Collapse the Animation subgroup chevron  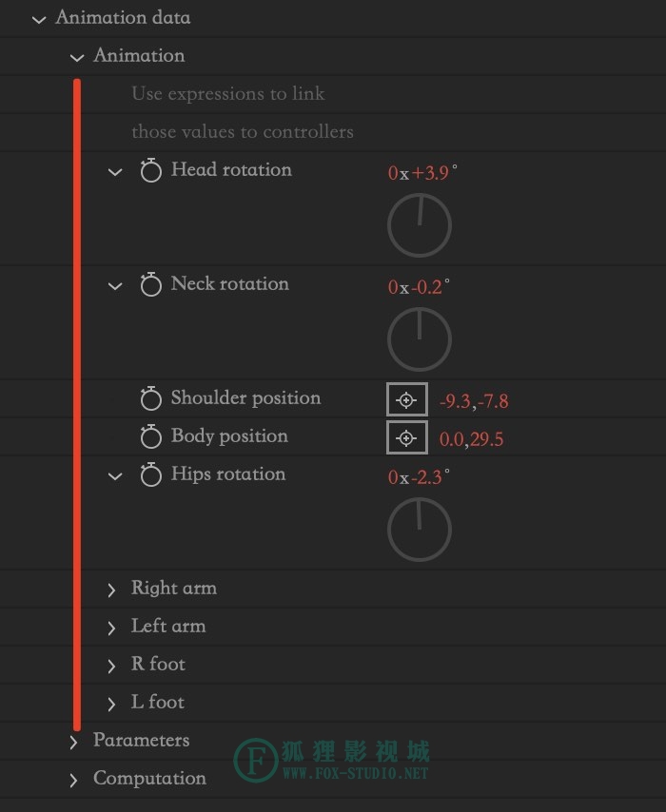pos(77,58)
